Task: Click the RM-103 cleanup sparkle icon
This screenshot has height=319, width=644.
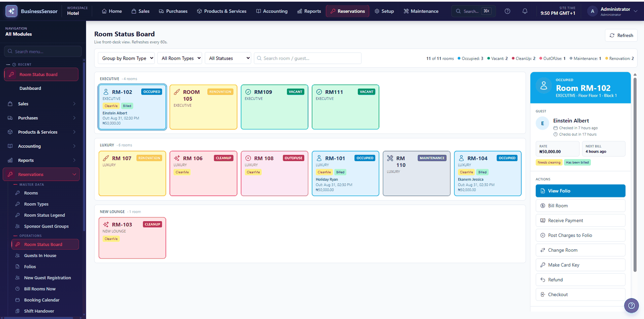Action: click(106, 224)
